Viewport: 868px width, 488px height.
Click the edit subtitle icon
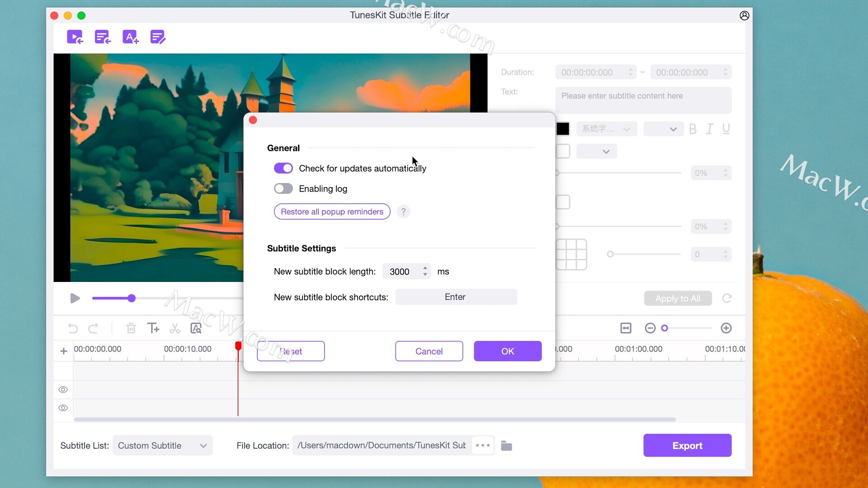(x=158, y=37)
